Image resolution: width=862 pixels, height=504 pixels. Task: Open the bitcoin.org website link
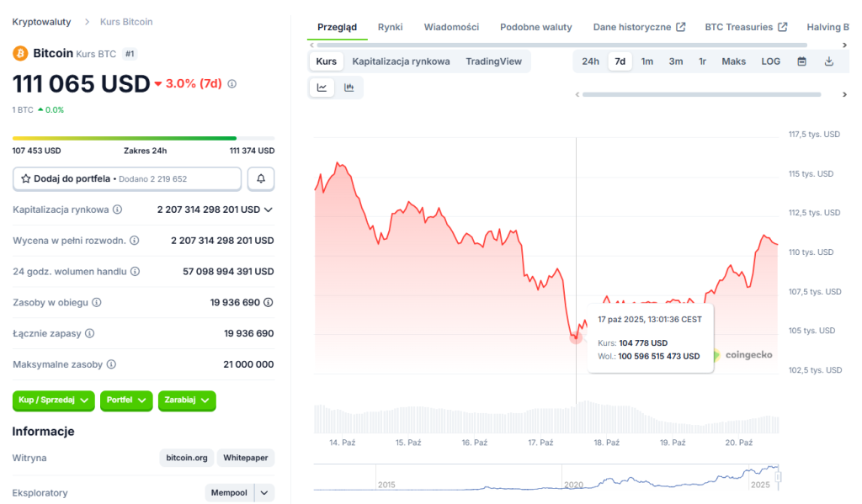186,458
